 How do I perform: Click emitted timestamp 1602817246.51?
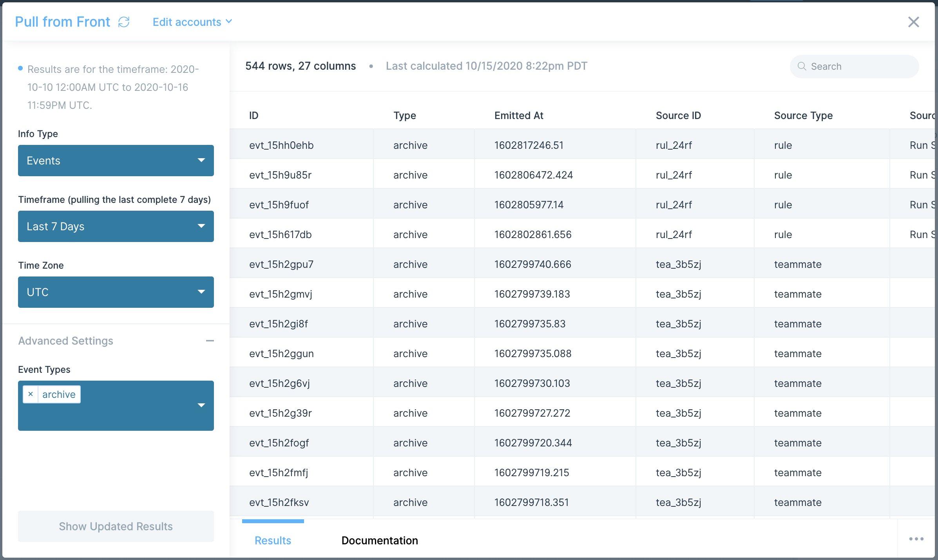tap(529, 145)
